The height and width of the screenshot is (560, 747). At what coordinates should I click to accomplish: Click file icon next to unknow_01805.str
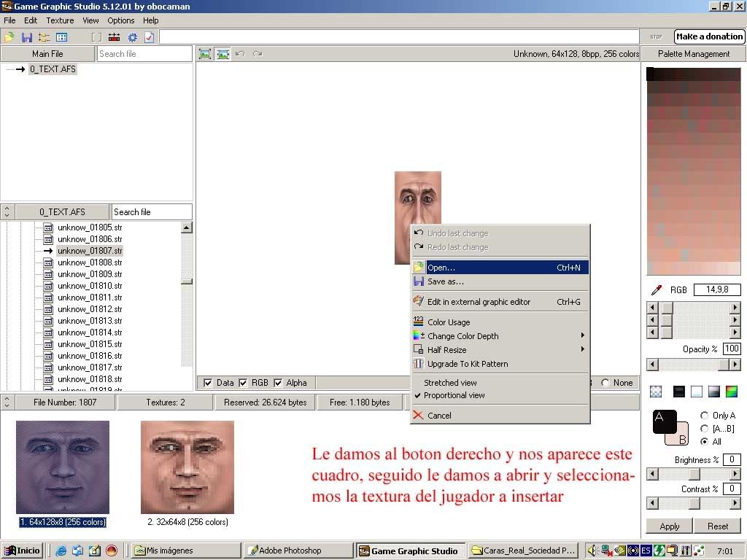point(48,227)
